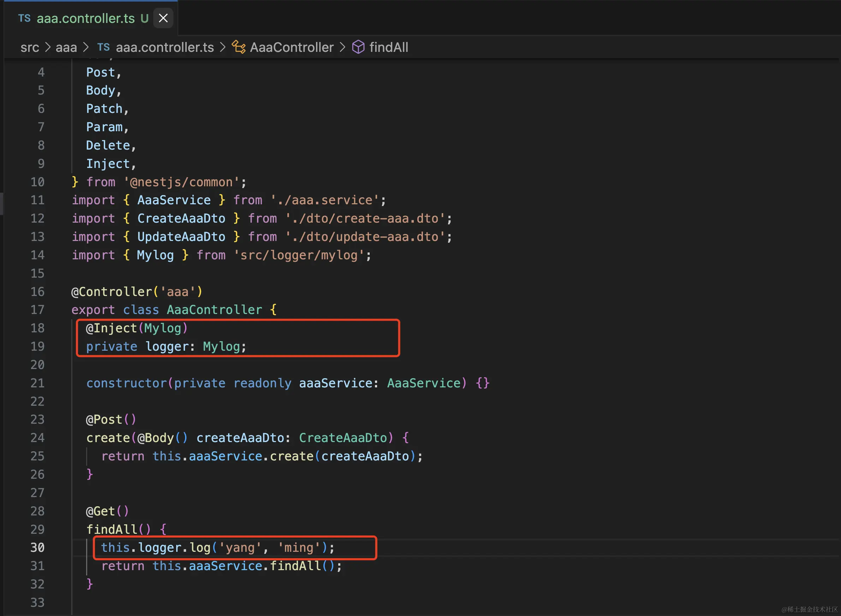Click the 'Inject,' import on line 9
Screen dimensions: 841x616
111,164
